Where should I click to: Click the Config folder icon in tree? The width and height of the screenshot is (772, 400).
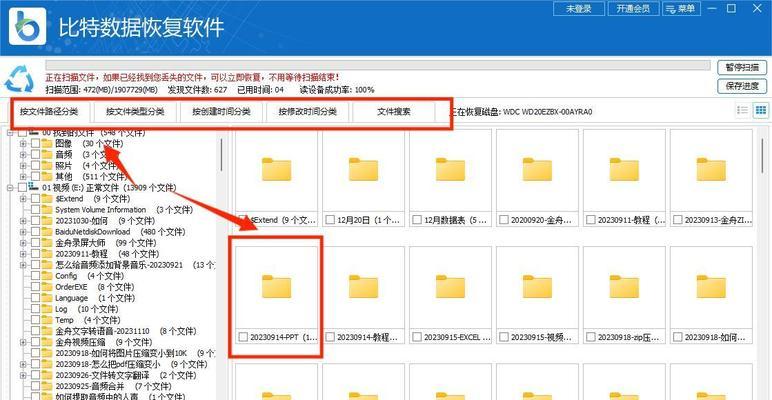tap(47, 276)
